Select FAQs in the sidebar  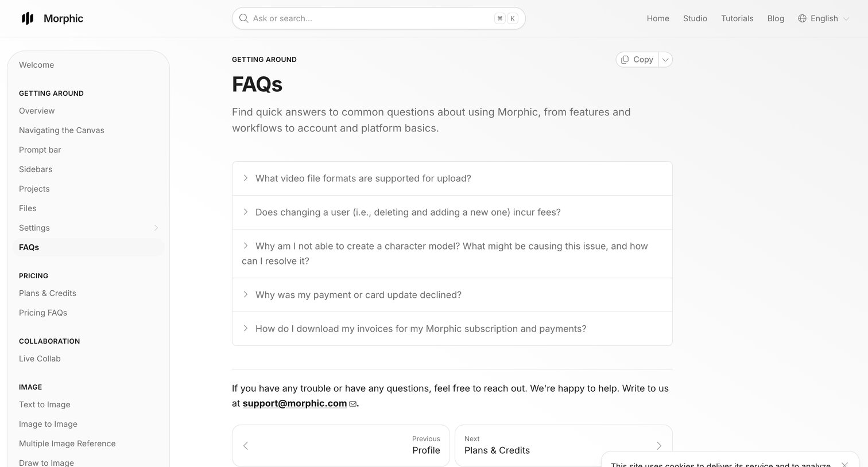pyautogui.click(x=88, y=247)
